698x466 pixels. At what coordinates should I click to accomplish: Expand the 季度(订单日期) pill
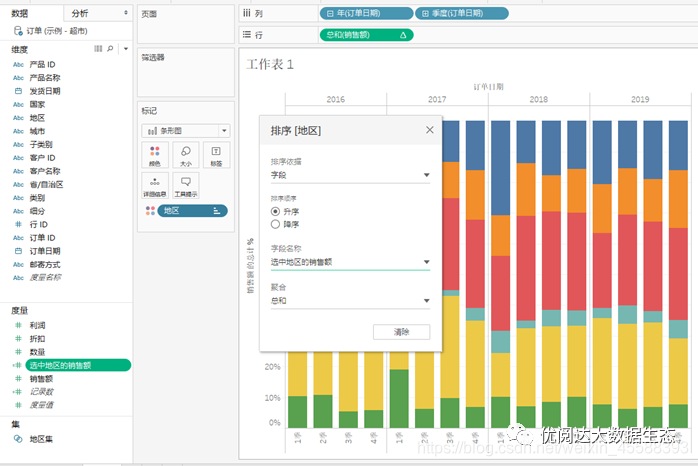(425, 13)
